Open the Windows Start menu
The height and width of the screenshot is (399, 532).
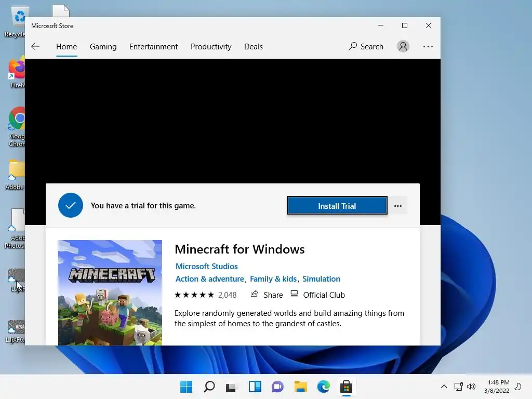[187, 387]
